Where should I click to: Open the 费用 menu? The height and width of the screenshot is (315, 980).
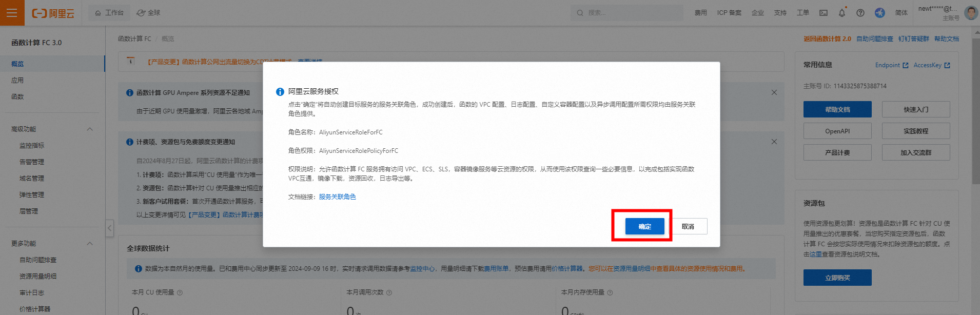(x=700, y=13)
